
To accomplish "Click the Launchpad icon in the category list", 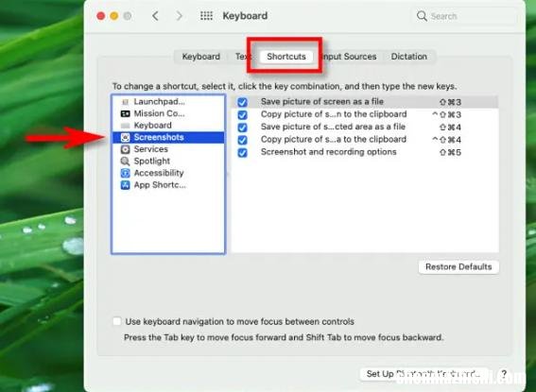I will [x=126, y=102].
